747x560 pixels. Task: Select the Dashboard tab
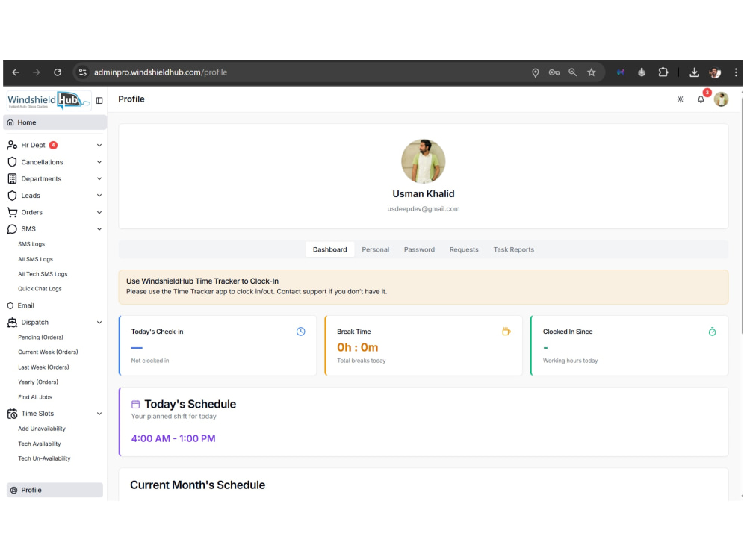coord(329,249)
